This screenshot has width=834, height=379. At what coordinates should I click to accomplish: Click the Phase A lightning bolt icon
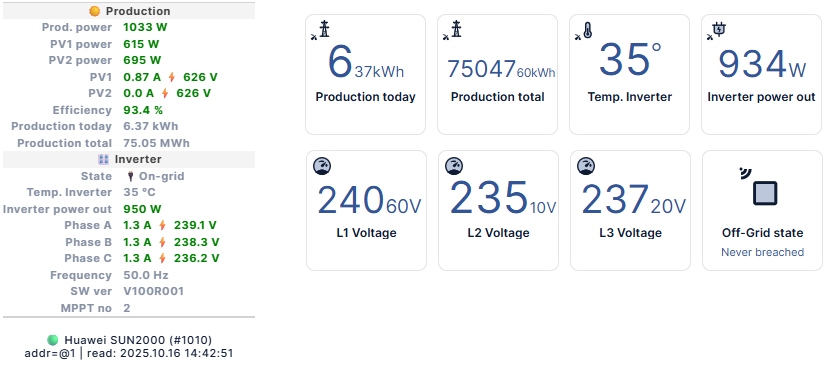tap(162, 225)
